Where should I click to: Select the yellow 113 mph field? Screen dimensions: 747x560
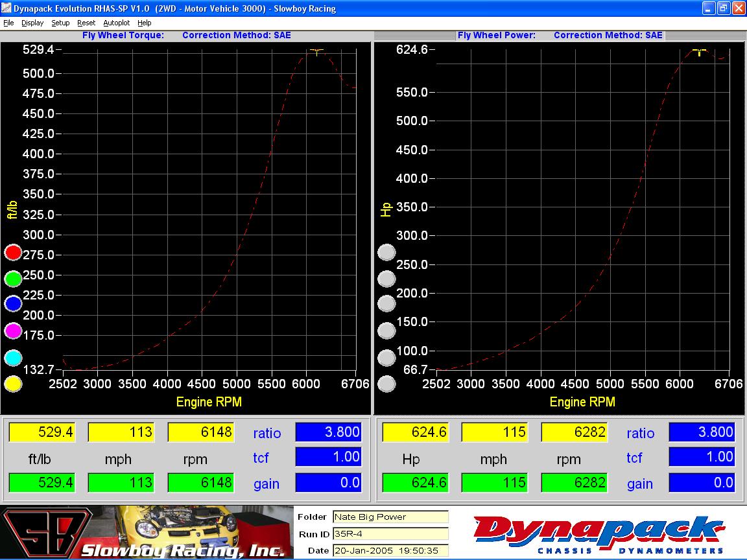121,432
